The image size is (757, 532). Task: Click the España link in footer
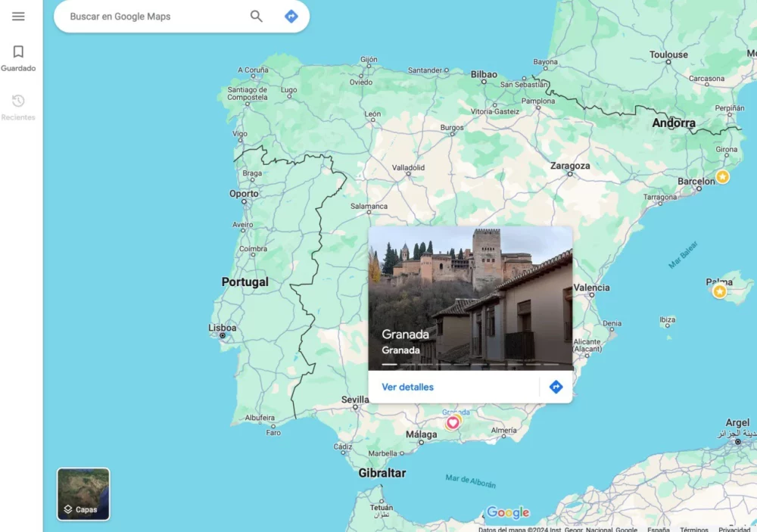tap(659, 530)
